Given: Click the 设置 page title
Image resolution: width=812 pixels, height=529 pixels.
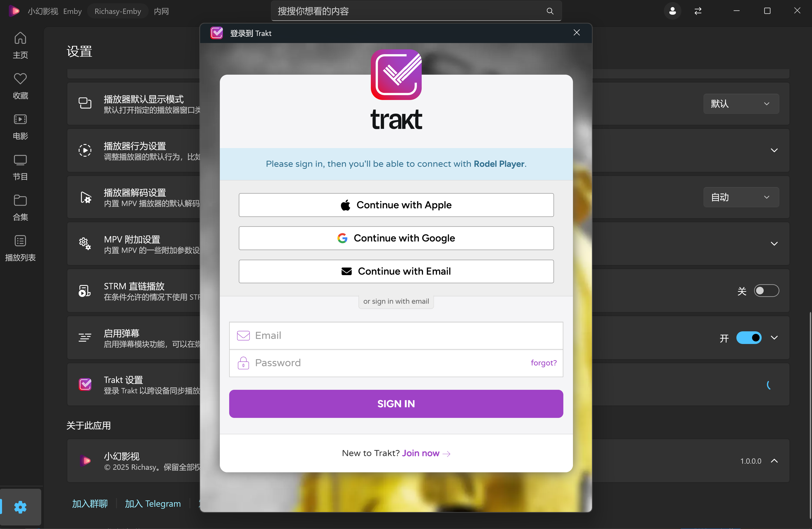Looking at the screenshot, I should [x=79, y=52].
